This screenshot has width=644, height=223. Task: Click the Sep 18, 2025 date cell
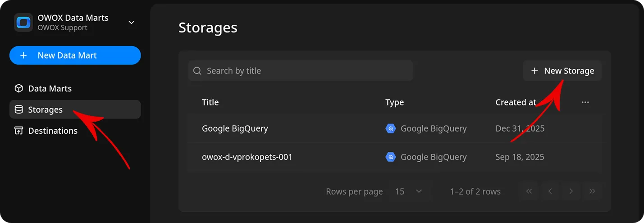point(520,157)
